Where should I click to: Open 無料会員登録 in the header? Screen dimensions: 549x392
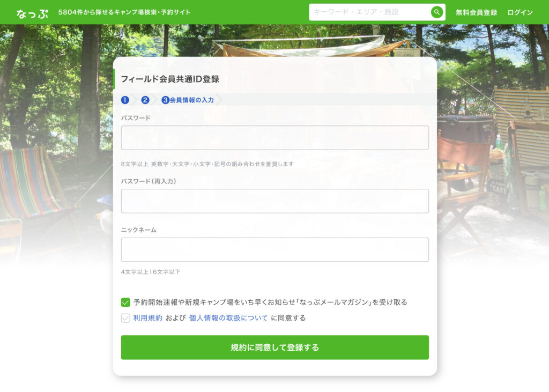click(476, 12)
